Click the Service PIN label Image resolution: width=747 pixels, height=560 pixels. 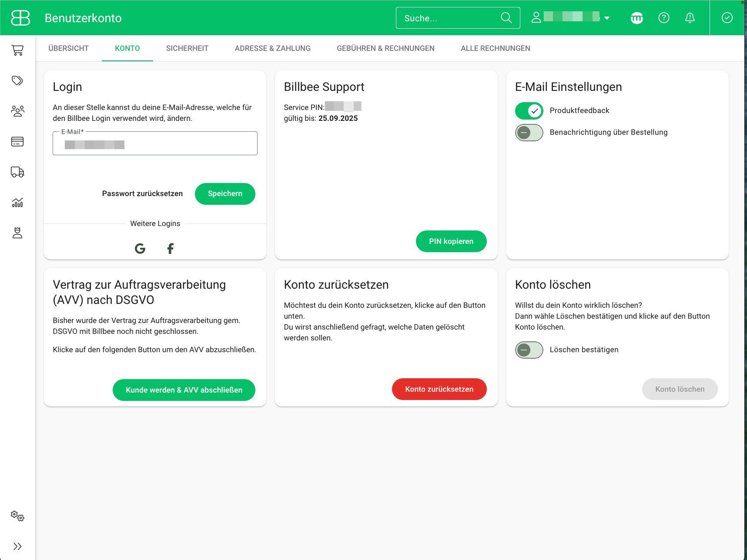[304, 107]
